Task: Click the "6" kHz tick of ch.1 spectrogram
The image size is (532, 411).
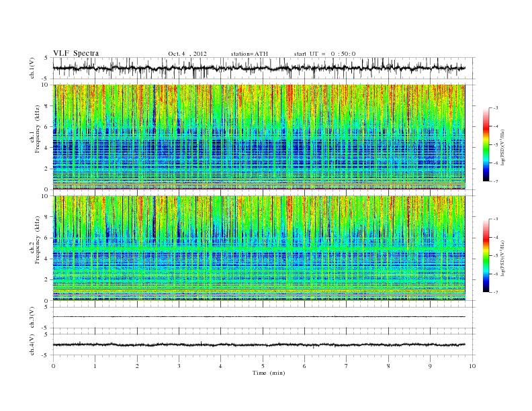Action: [46, 127]
